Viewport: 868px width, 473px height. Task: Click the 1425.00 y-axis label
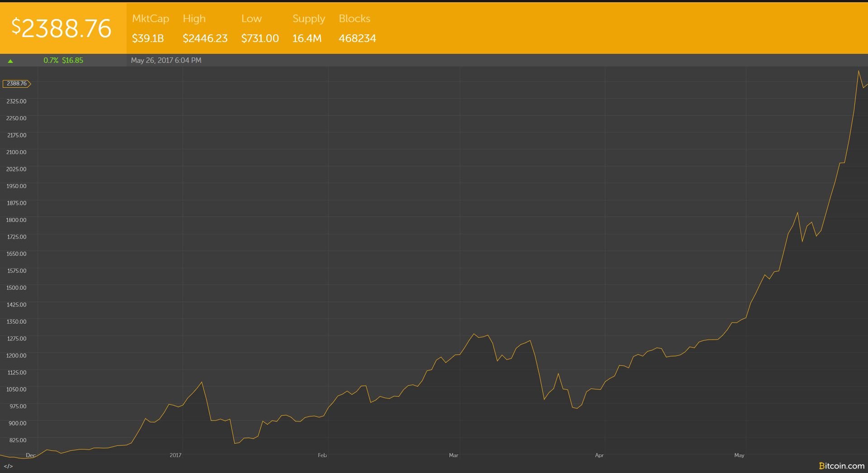coord(16,305)
